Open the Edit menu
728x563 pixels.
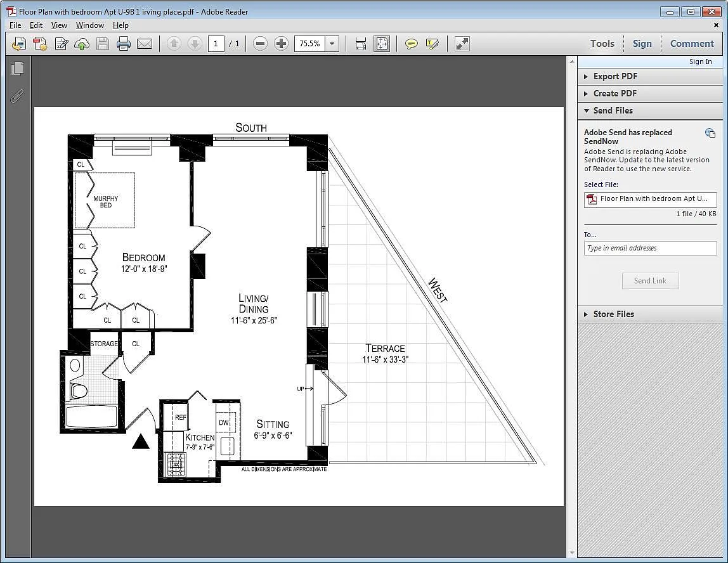pyautogui.click(x=36, y=25)
